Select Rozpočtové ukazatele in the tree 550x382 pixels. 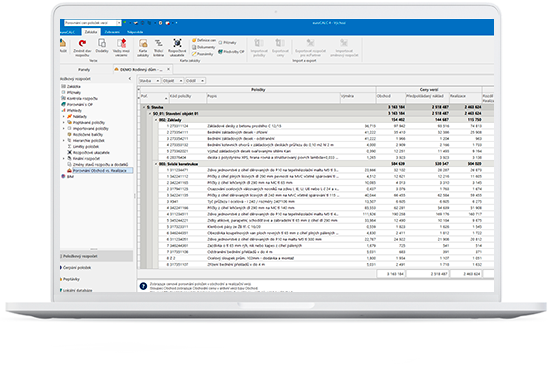[91, 153]
